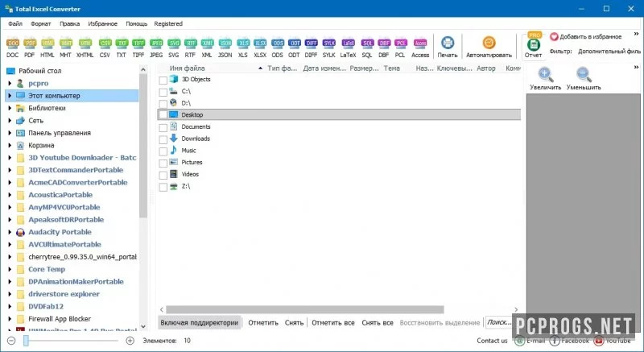
Task: Convert to TXT icon
Action: (x=122, y=43)
